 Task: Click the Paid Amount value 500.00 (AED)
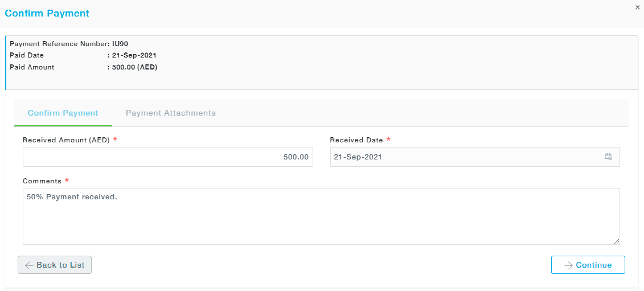[135, 67]
